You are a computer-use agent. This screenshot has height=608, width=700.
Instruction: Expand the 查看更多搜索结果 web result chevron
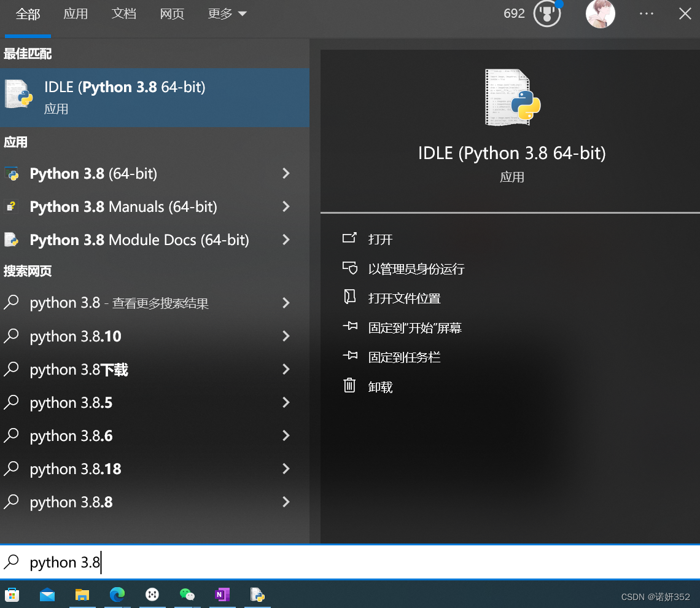coord(286,303)
